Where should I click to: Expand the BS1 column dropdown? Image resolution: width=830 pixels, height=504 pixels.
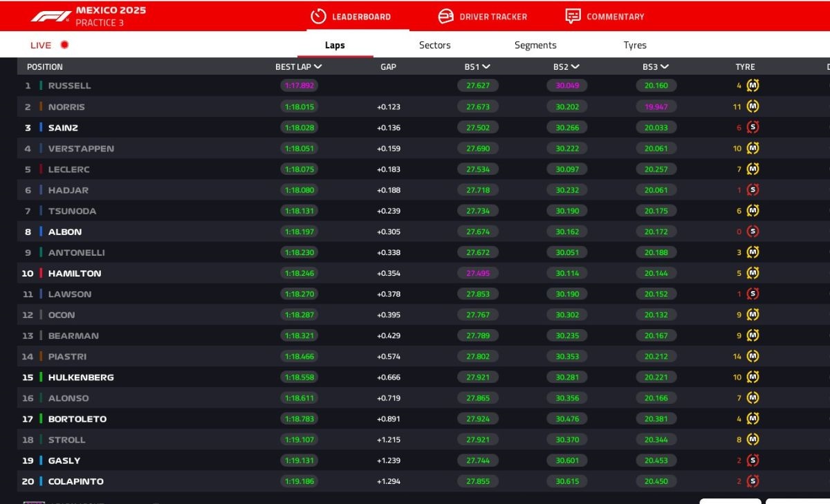[x=486, y=67]
